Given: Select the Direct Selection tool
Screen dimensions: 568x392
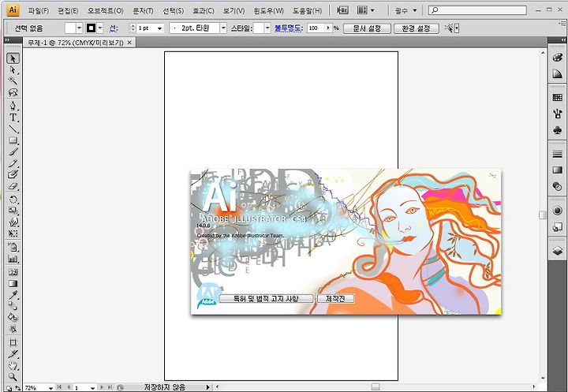Looking at the screenshot, I should (13, 70).
